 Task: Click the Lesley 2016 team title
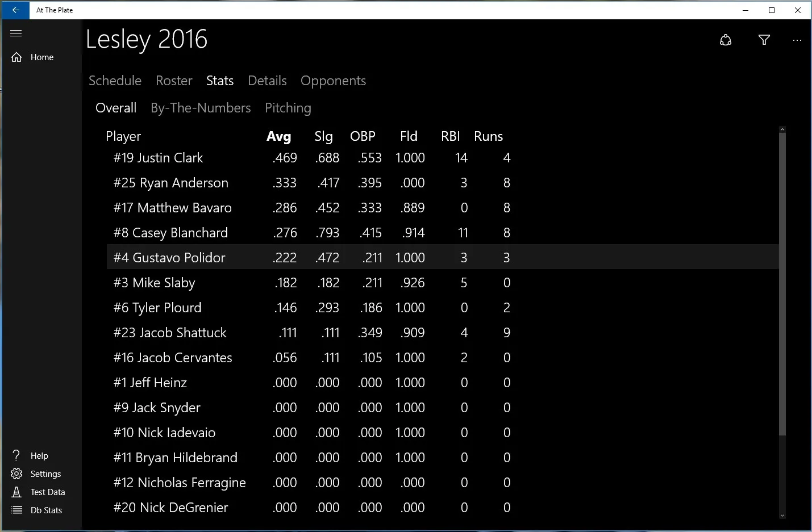[147, 39]
